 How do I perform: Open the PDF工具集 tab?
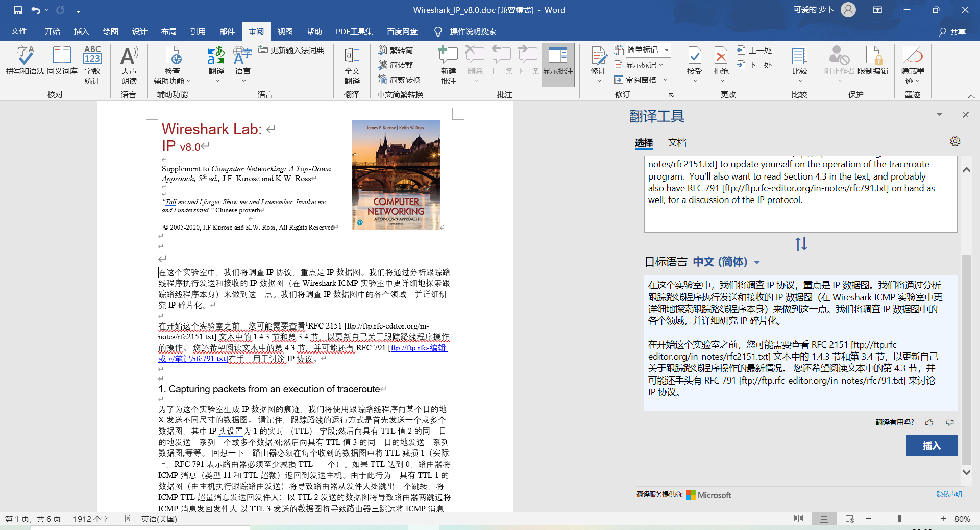click(x=354, y=31)
